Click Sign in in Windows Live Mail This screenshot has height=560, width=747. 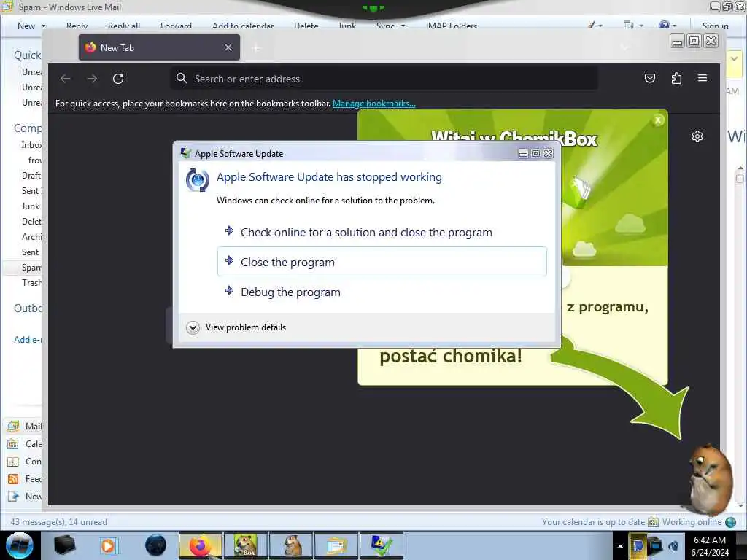[x=715, y=26]
